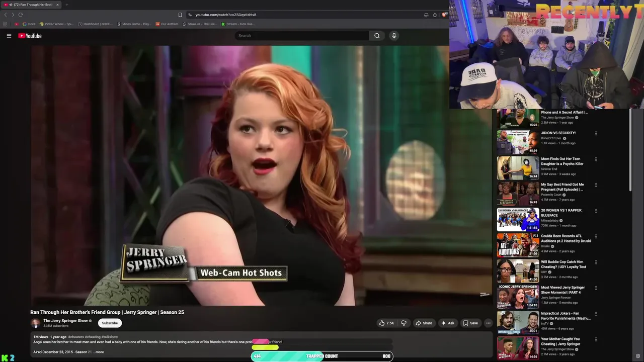This screenshot has height=362, width=644.
Task: Open the Our Anthem bookmark
Action: point(167,24)
